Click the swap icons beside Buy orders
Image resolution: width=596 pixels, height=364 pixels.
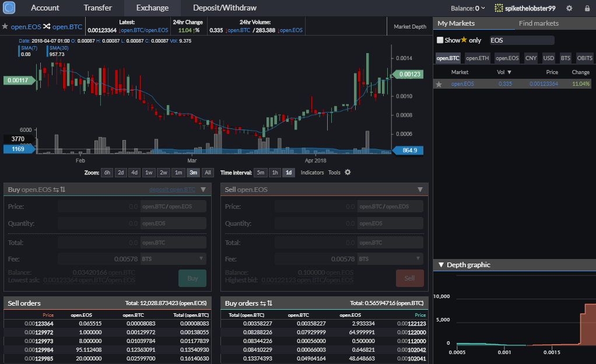tap(266, 303)
